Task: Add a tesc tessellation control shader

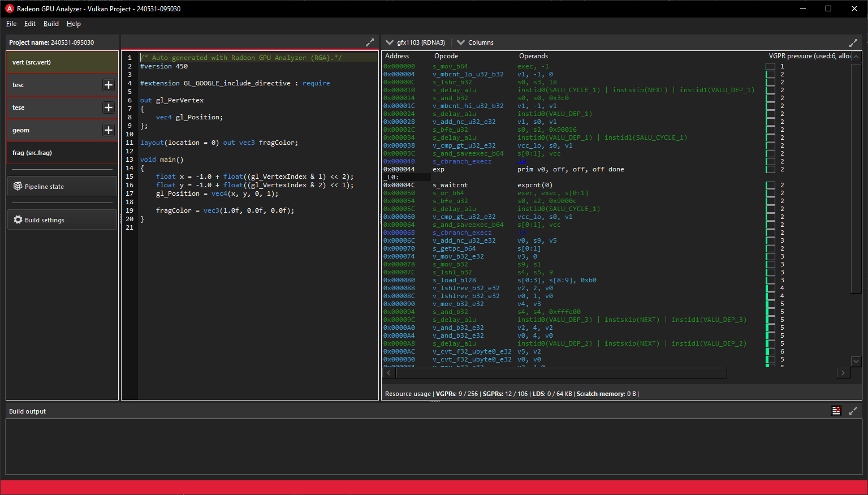Action: click(108, 85)
